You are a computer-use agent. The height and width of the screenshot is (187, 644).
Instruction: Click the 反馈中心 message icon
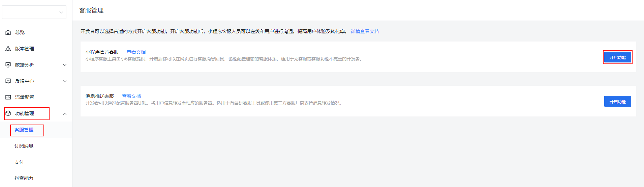pyautogui.click(x=8, y=81)
